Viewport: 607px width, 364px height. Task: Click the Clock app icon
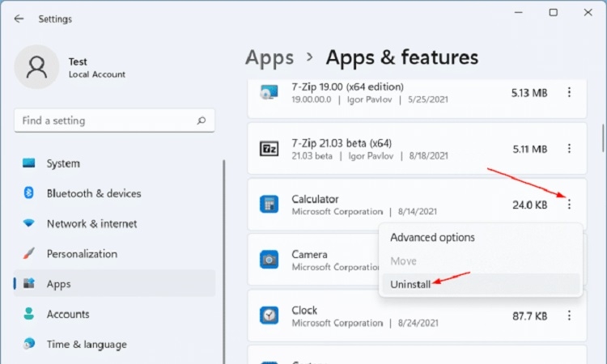tap(269, 315)
